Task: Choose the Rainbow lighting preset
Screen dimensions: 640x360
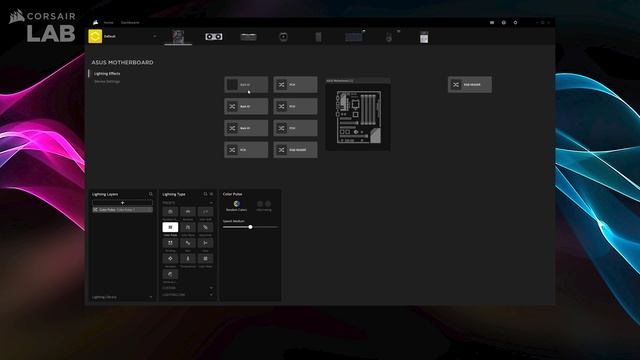Action: pyautogui.click(x=188, y=211)
